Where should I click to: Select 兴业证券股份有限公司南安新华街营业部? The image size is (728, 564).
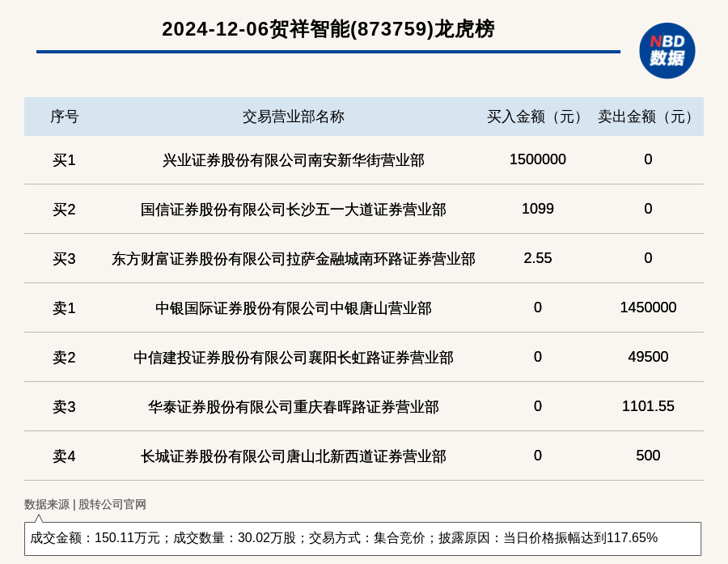[294, 160]
